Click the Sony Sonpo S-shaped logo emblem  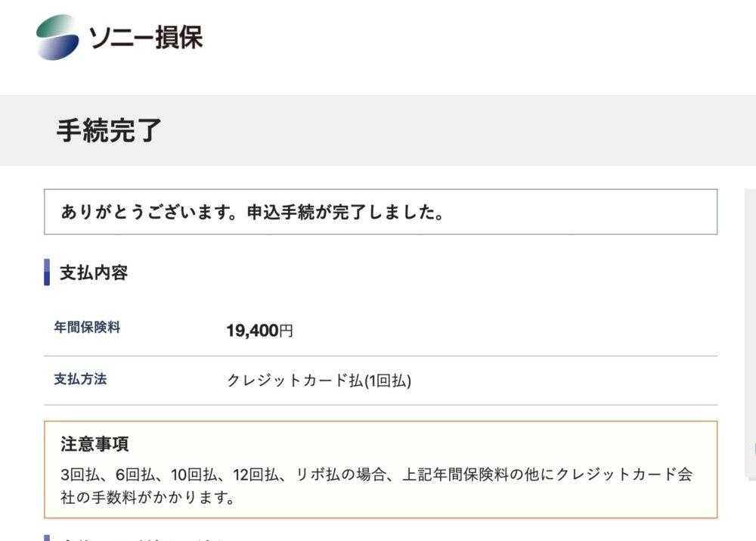pos(57,37)
